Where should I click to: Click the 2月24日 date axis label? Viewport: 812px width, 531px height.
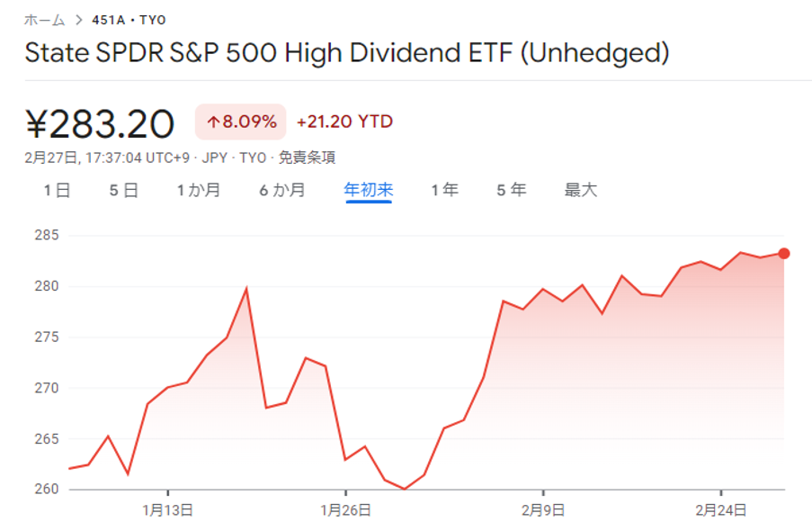pyautogui.click(x=722, y=509)
